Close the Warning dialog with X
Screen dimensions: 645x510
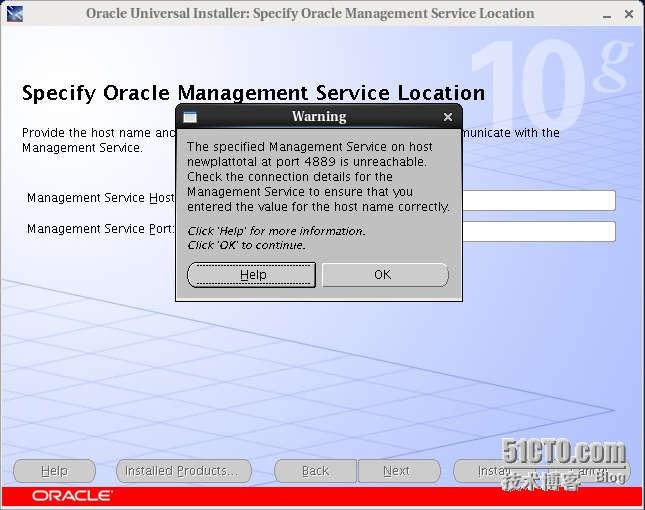coord(448,117)
